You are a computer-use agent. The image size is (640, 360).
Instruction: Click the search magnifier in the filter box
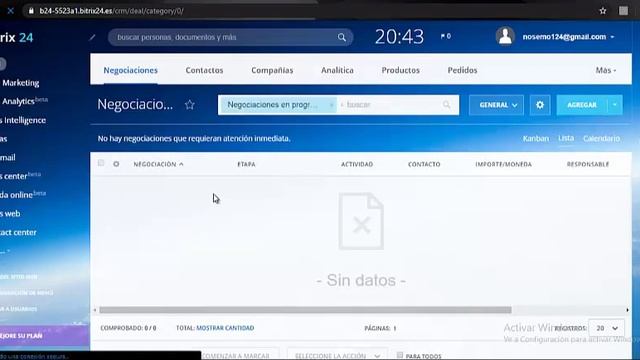(x=447, y=105)
